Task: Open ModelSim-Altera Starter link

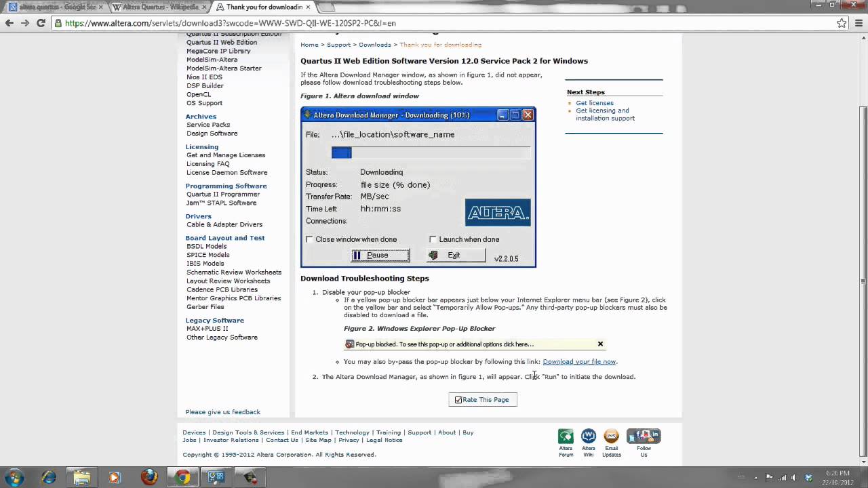Action: (224, 68)
